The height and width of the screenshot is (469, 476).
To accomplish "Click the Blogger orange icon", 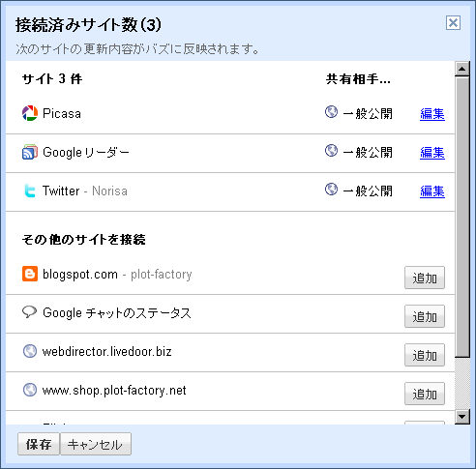I will (x=30, y=274).
